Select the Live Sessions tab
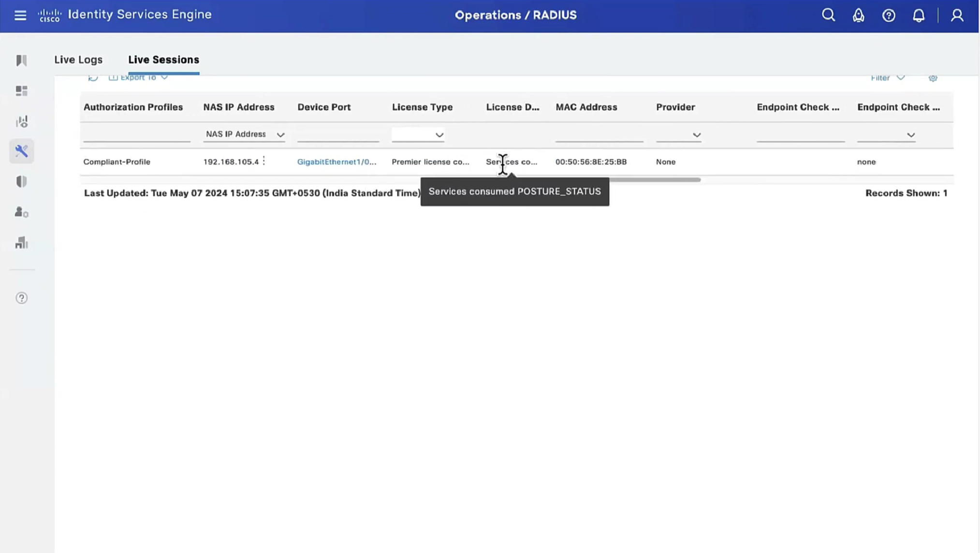The height and width of the screenshot is (553, 980). [x=163, y=59]
